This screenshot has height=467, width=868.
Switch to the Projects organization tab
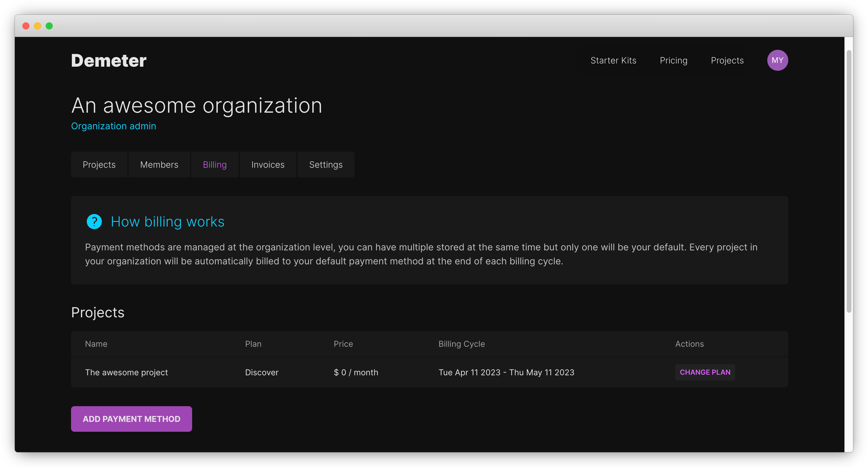tap(99, 164)
